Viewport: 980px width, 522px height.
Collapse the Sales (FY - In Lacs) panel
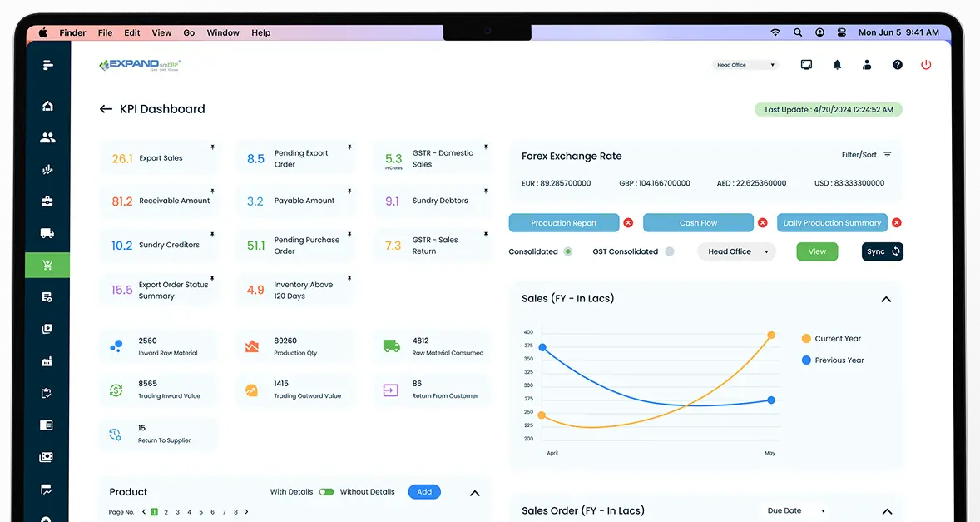point(886,299)
